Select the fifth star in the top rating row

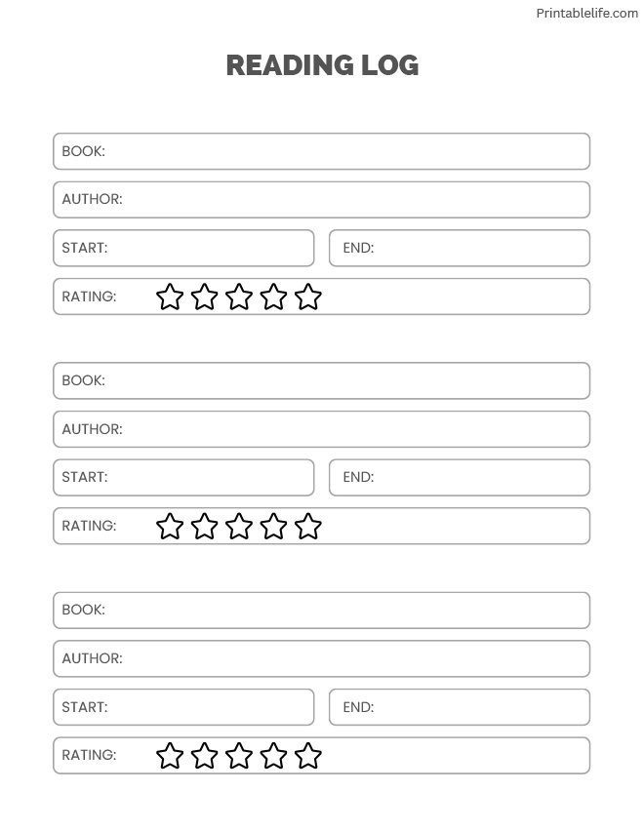(x=308, y=297)
